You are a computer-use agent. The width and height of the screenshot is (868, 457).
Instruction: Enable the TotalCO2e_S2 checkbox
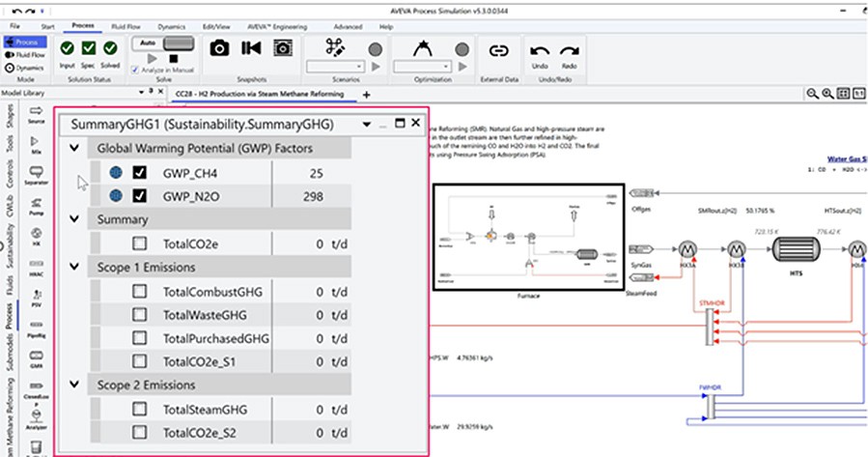(139, 432)
